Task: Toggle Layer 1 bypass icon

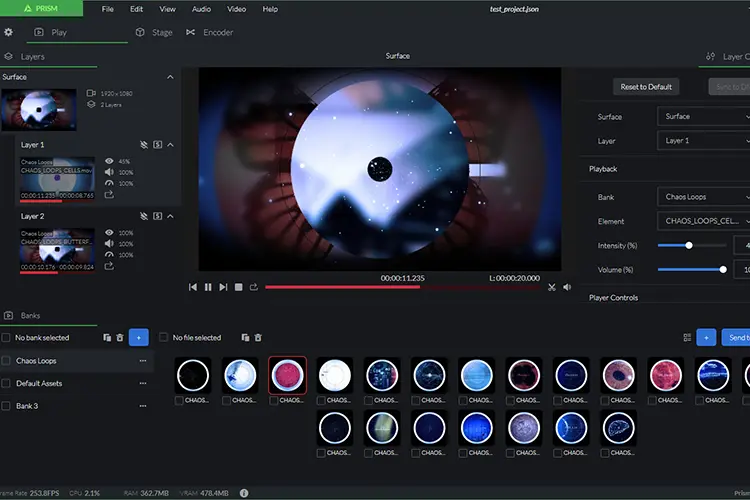Action: pos(143,144)
